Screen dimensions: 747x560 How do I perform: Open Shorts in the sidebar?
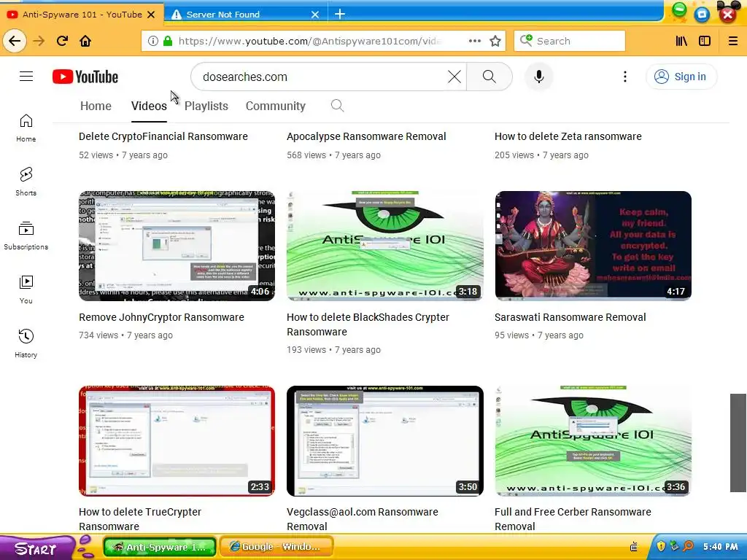pyautogui.click(x=26, y=182)
